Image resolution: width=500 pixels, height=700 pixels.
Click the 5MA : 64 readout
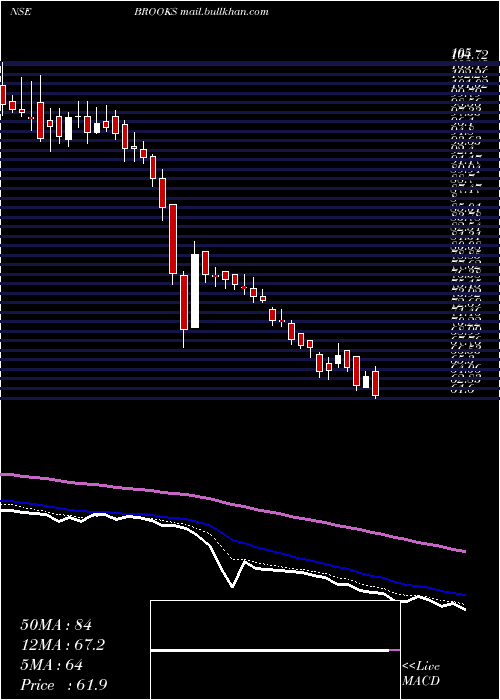(52, 665)
